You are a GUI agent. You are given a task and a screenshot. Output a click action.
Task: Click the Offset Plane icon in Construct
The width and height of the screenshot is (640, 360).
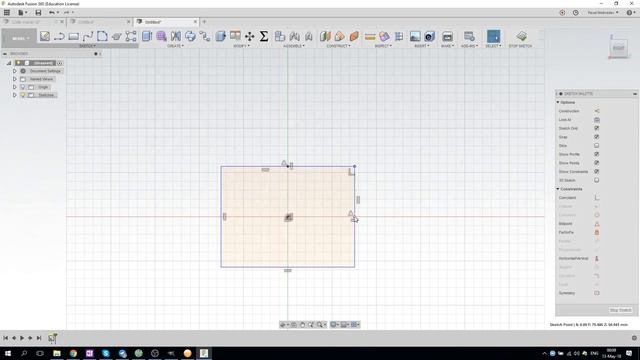point(325,36)
